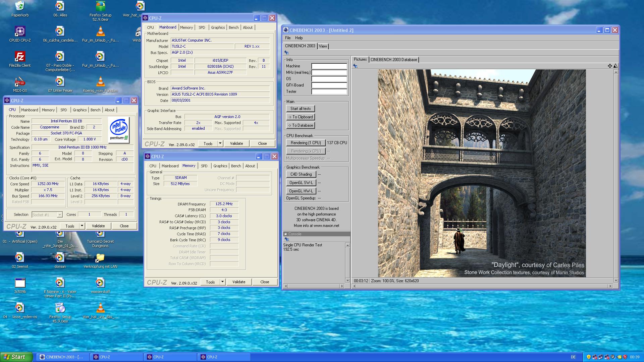The image size is (644, 362).
Task: Open the CINEBENCH 2003 Database tab
Action: pos(394,60)
